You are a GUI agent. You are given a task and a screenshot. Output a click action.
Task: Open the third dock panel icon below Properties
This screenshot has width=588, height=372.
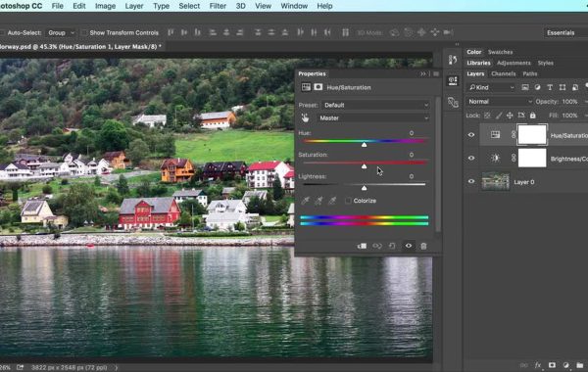tap(453, 102)
